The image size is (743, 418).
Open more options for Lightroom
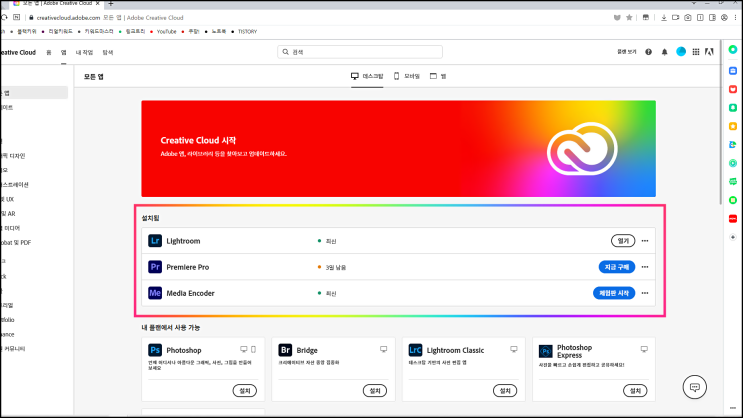645,241
